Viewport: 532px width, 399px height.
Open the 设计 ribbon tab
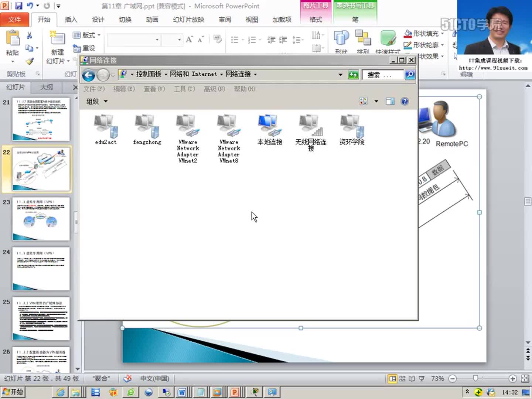(x=98, y=20)
